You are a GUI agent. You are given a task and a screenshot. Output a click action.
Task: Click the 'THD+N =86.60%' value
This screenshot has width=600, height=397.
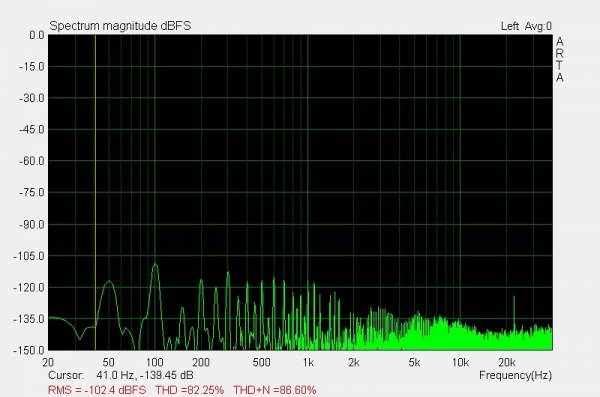click(275, 390)
